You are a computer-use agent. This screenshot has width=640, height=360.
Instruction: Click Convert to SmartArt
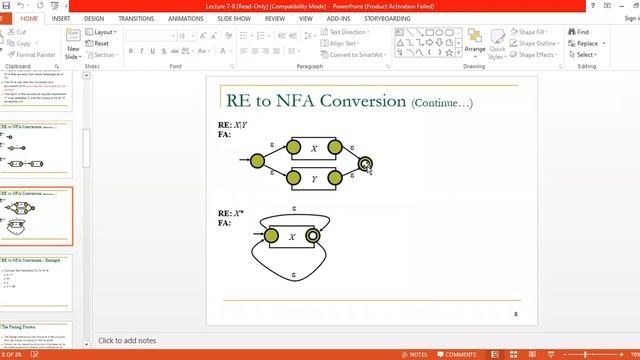[353, 55]
